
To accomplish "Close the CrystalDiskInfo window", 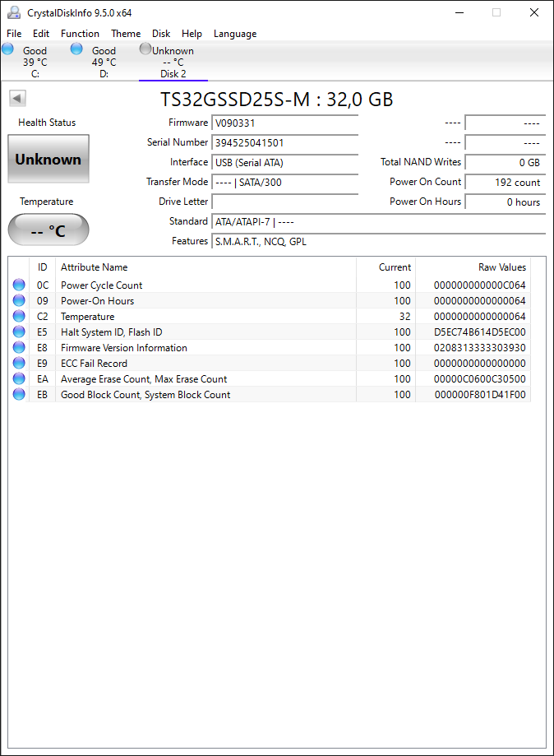I will click(534, 12).
